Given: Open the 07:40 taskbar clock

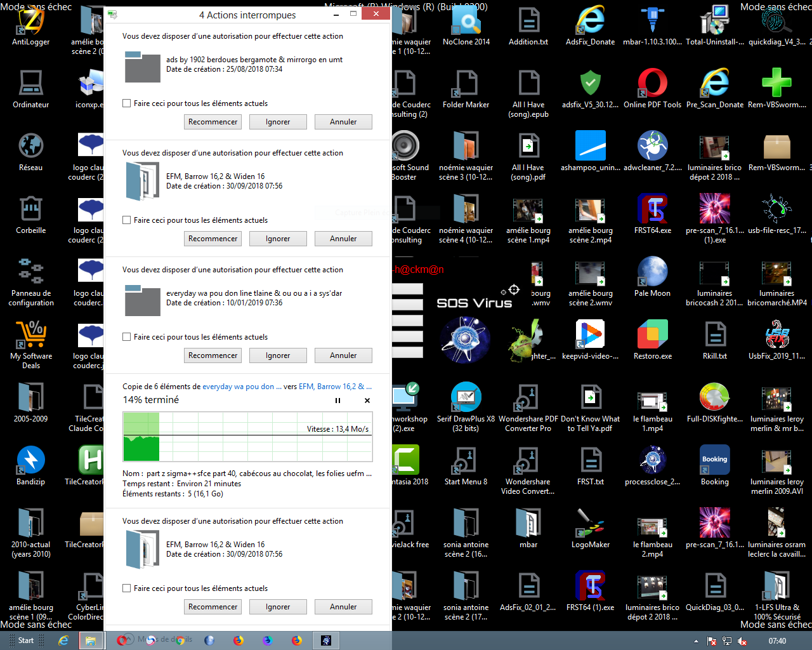Looking at the screenshot, I should (777, 641).
